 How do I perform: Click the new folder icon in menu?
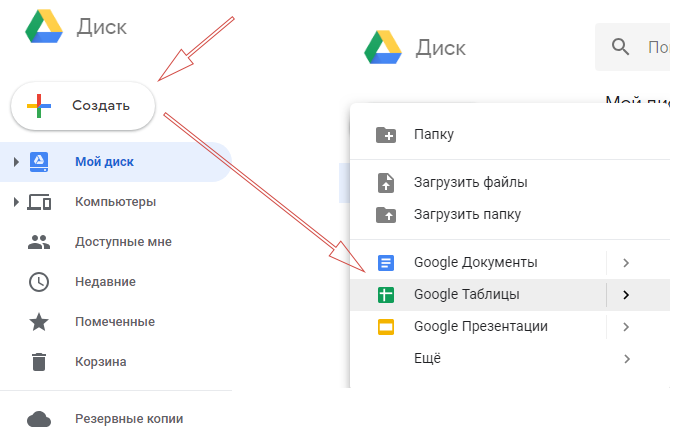coord(386,135)
